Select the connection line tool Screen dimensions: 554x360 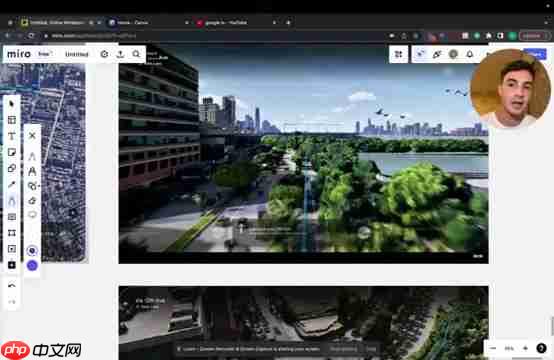tap(12, 184)
